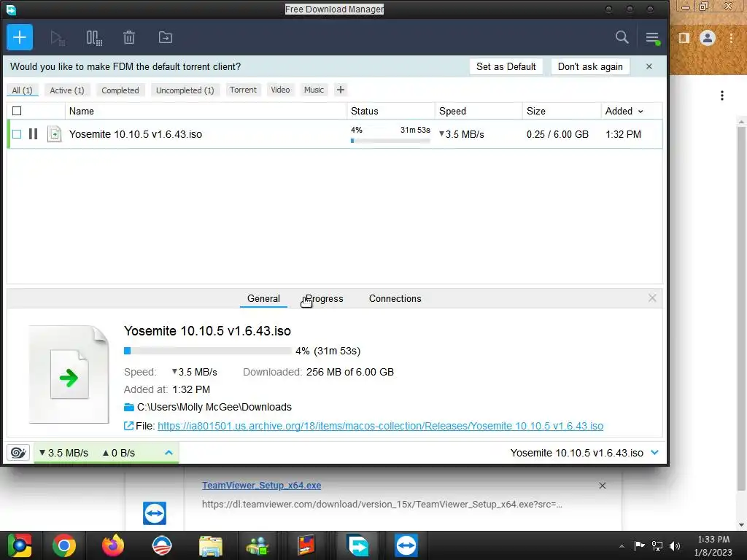747x560 pixels.
Task: Open clock showing 1:33 PM
Action: (x=713, y=545)
